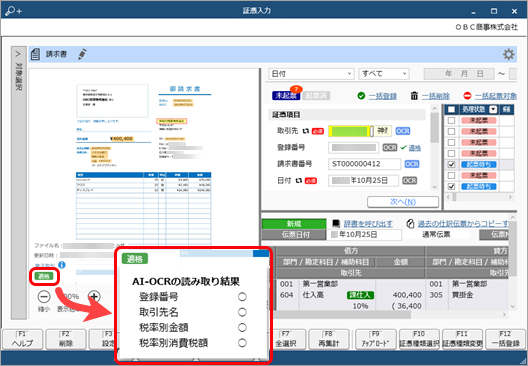Click the 証憑項目 scrollbar up arrow
The image size is (528, 366).
coord(434,108)
